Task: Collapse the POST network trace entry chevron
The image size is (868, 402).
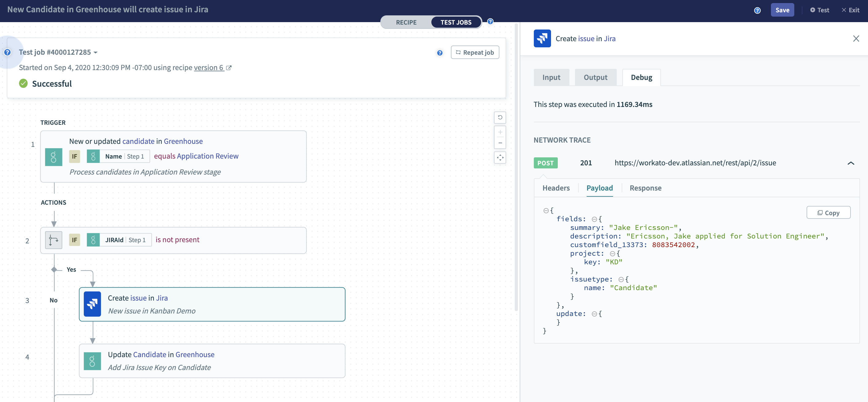Action: (x=851, y=163)
